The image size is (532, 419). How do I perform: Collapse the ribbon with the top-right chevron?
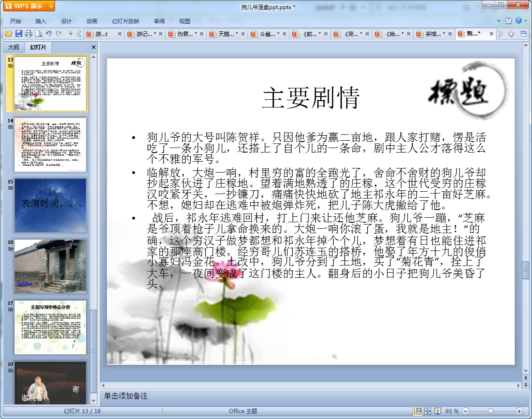(x=499, y=20)
